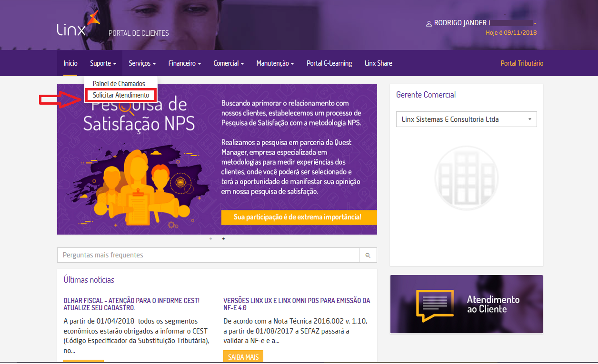The image size is (598, 364).
Task: Click the search magnifier icon
Action: [368, 255]
